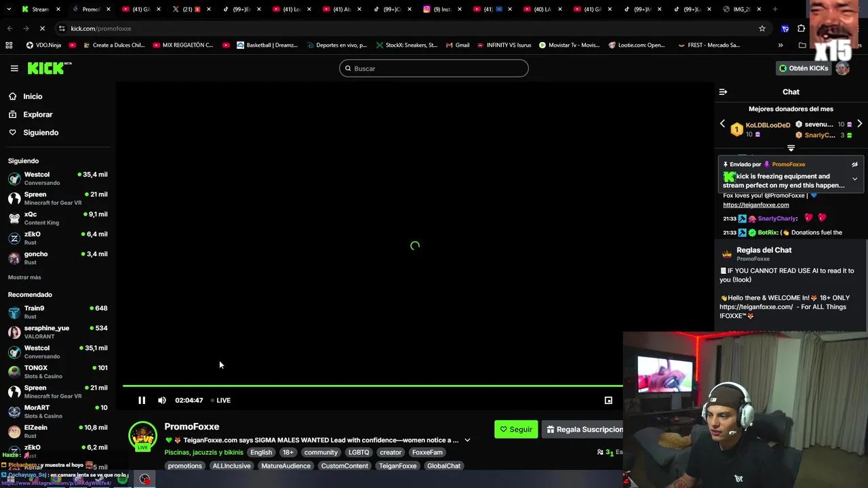This screenshot has width=868, height=488.
Task: Click browser back arrow
Action: [x=9, y=28]
